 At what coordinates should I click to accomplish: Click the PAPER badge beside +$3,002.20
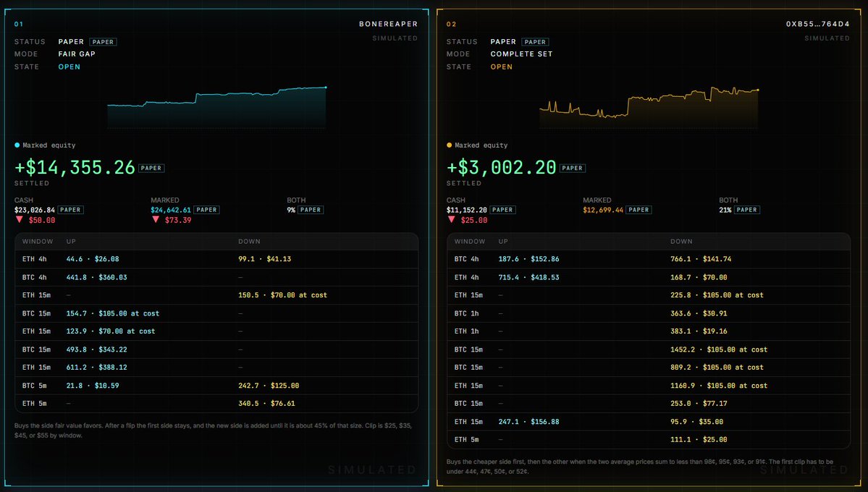pos(572,168)
